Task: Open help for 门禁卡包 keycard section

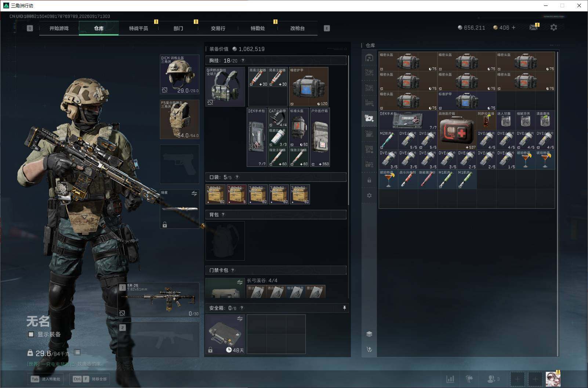Action: pyautogui.click(x=233, y=270)
